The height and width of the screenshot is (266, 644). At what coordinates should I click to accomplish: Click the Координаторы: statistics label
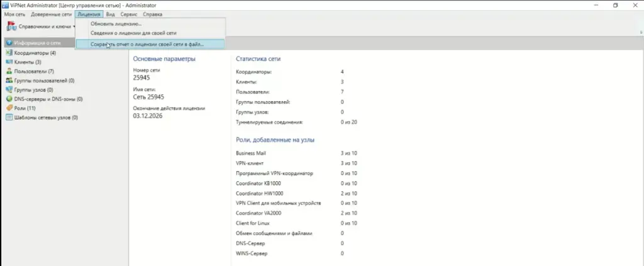254,72
